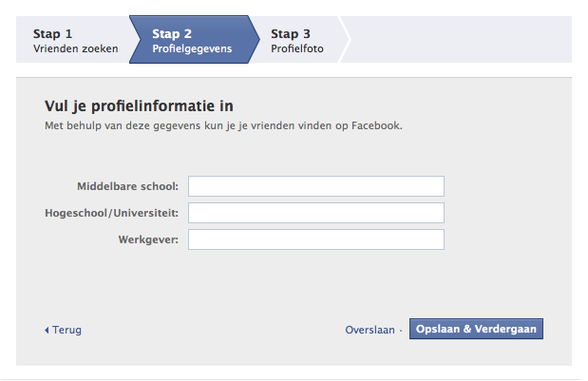Click the heading Vul je profielinformatie in
588x381 pixels.
click(x=139, y=105)
